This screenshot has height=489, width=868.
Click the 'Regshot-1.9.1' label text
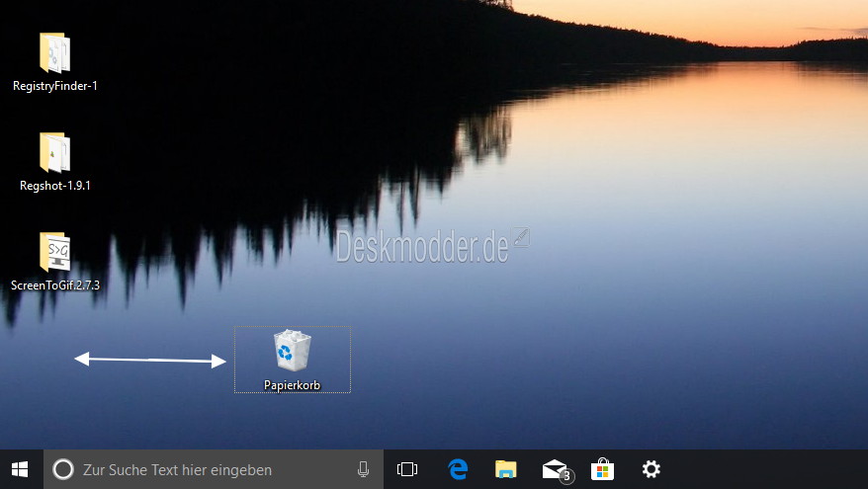[54, 186]
